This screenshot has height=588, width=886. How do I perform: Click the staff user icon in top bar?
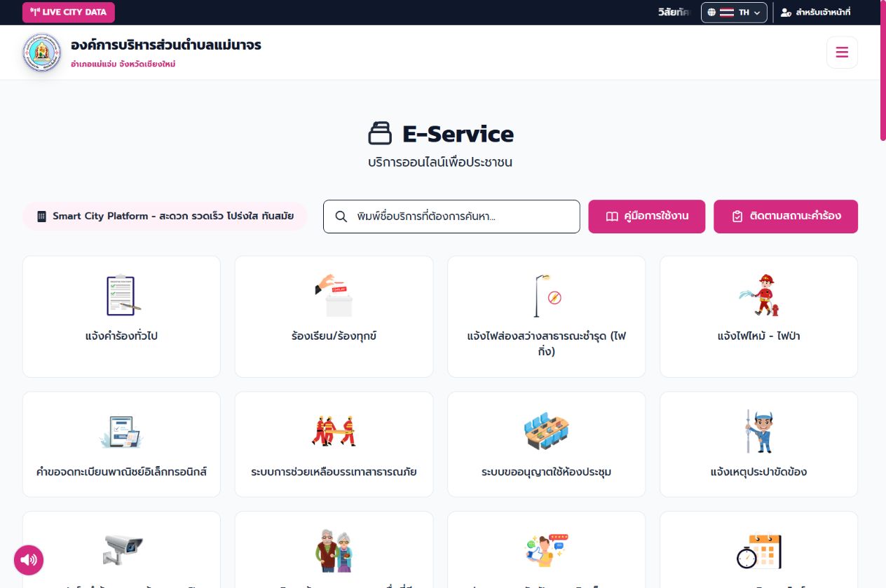coord(786,13)
